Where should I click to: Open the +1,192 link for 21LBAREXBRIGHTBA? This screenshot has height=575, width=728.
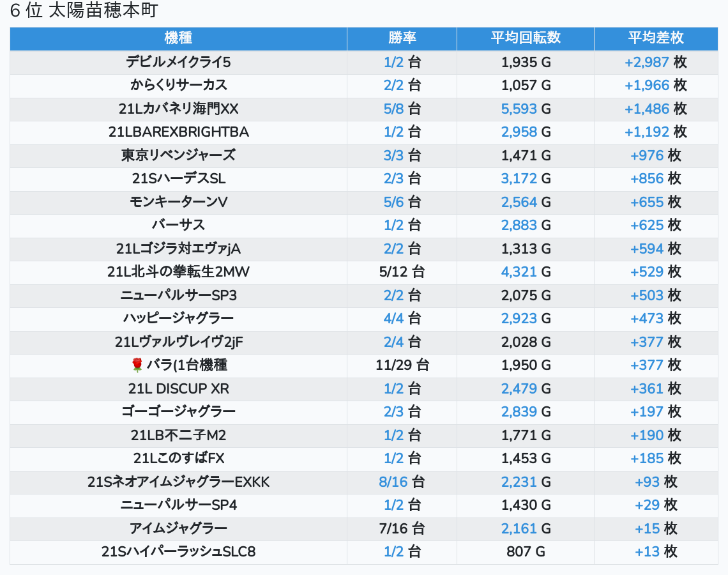click(x=646, y=132)
